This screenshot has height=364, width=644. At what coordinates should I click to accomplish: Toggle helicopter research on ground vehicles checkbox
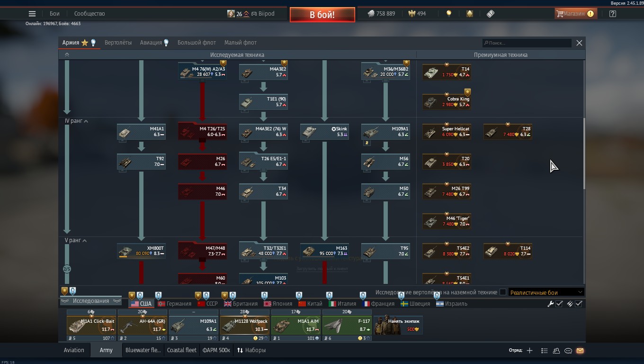click(x=503, y=292)
